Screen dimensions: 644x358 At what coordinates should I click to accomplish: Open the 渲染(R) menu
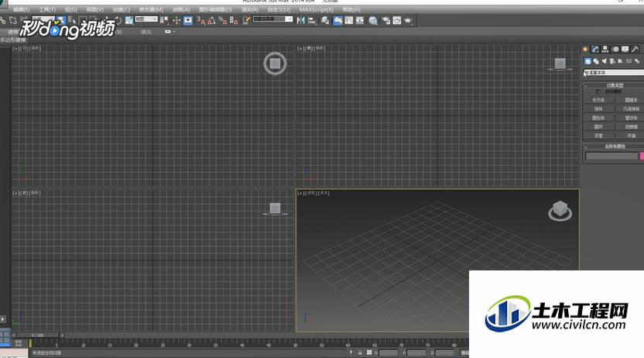pos(250,9)
